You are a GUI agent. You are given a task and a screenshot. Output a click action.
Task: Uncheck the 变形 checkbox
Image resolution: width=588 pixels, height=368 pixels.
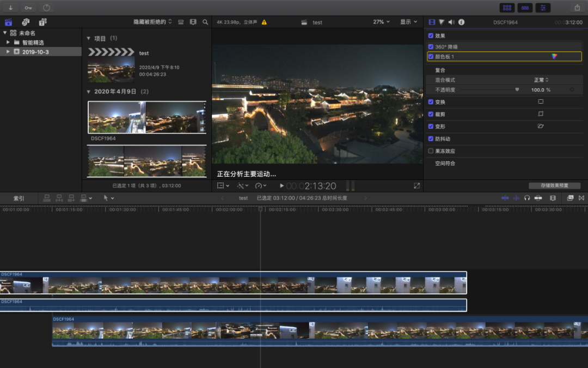pyautogui.click(x=431, y=126)
